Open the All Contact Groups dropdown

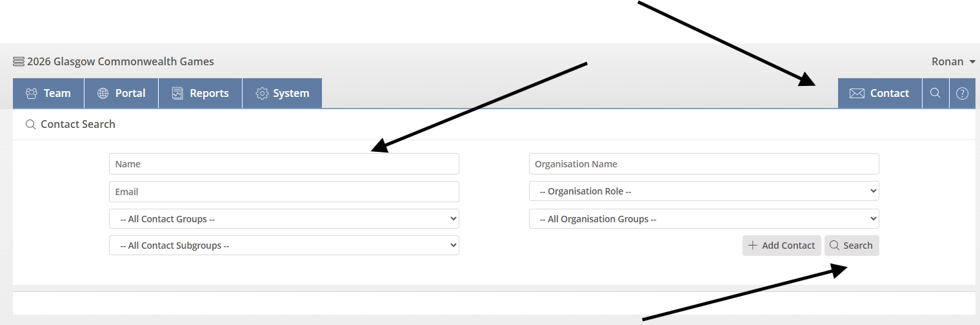click(x=284, y=219)
